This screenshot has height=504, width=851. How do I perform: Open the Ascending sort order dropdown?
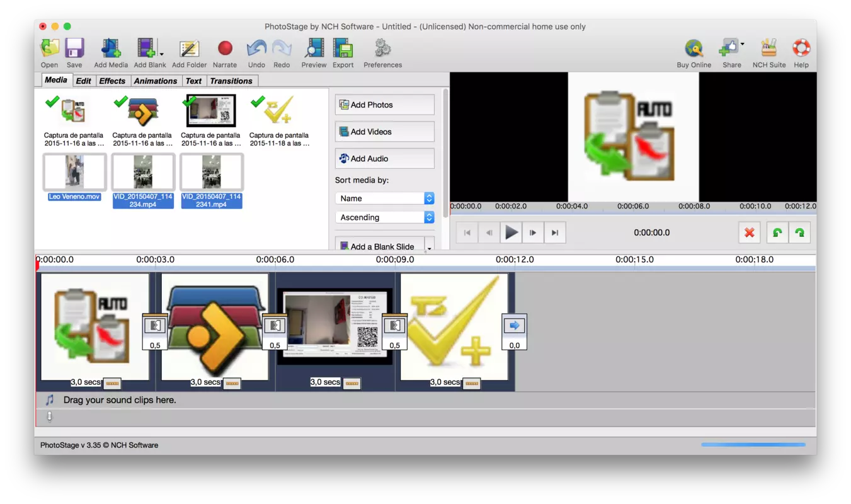pos(385,217)
